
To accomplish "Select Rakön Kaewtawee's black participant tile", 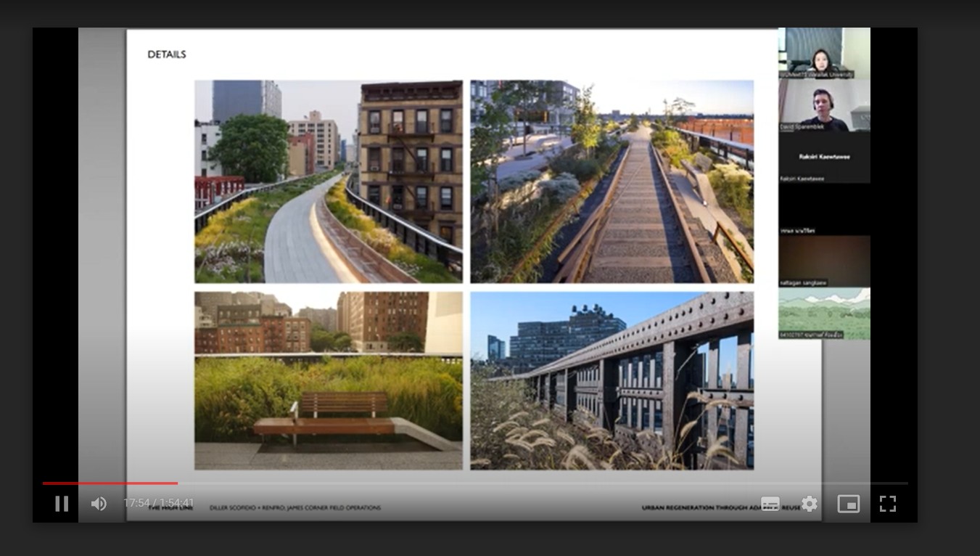I will (x=823, y=157).
